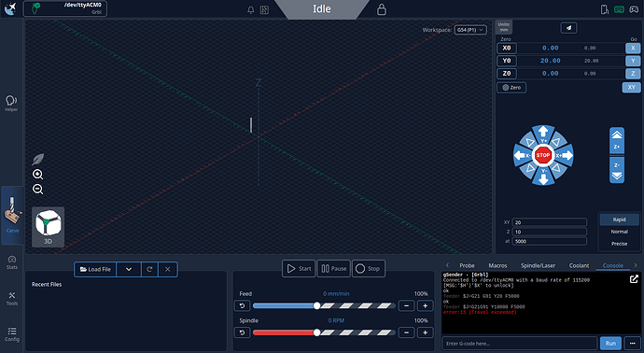
Task: Click the lock icon beside Idle status
Action: pos(382,9)
